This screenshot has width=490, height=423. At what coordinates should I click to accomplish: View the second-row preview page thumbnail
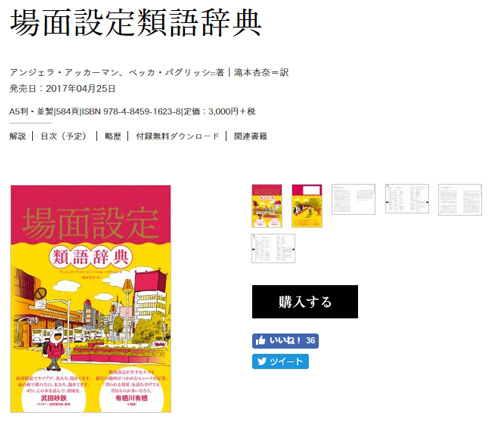(x=273, y=248)
